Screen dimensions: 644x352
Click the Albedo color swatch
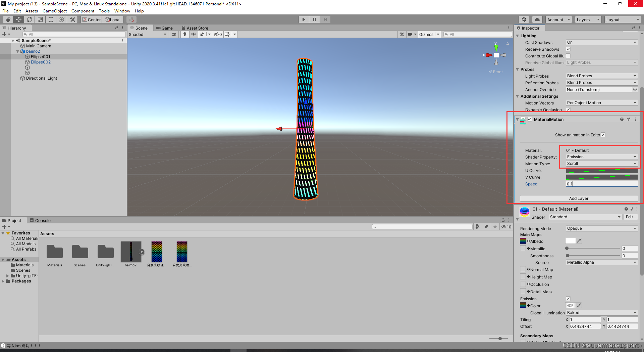pos(571,241)
